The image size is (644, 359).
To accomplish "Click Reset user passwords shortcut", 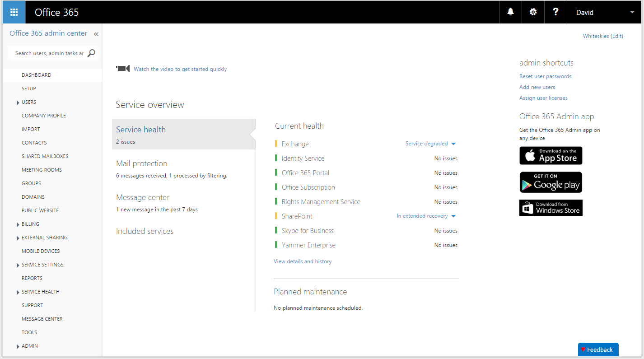I will (545, 76).
